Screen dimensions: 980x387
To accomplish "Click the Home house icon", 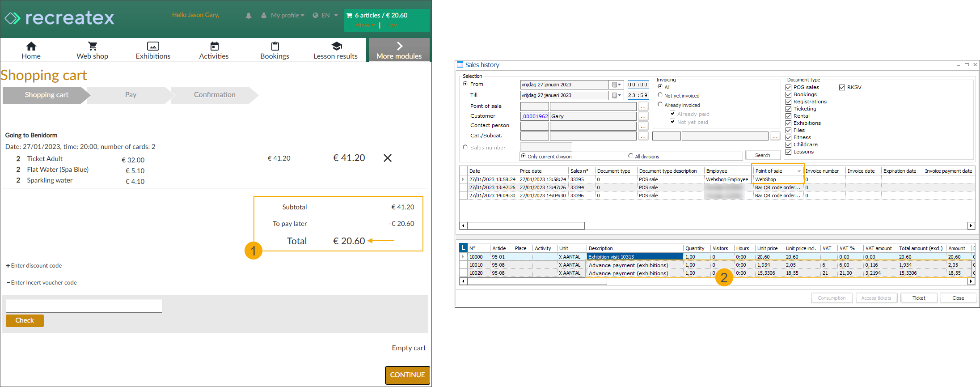I will pos(31,46).
